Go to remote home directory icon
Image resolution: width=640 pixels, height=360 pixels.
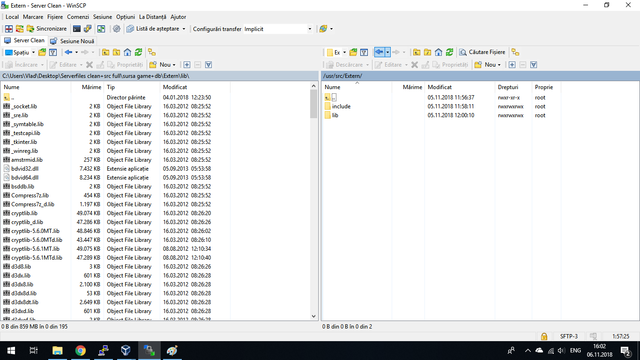click(x=438, y=53)
